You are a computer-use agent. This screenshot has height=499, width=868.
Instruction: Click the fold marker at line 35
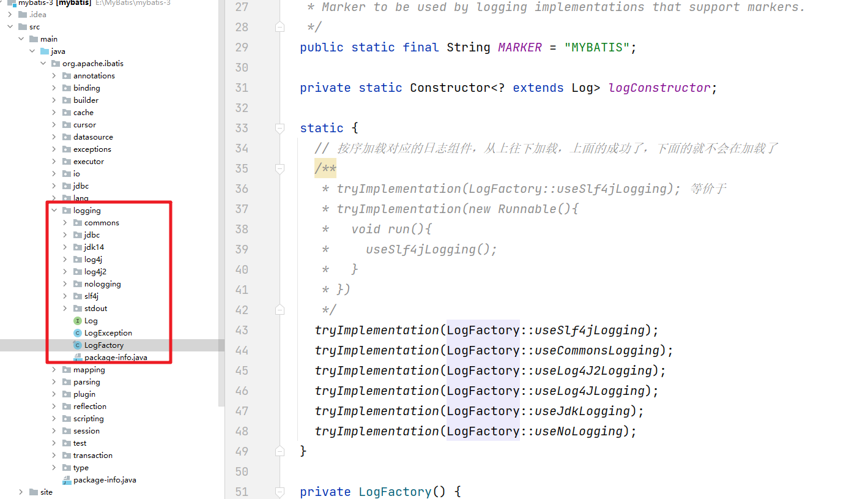280,169
